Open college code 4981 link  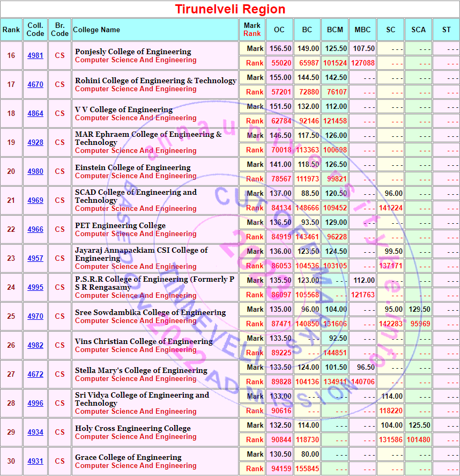pyautogui.click(x=35, y=56)
